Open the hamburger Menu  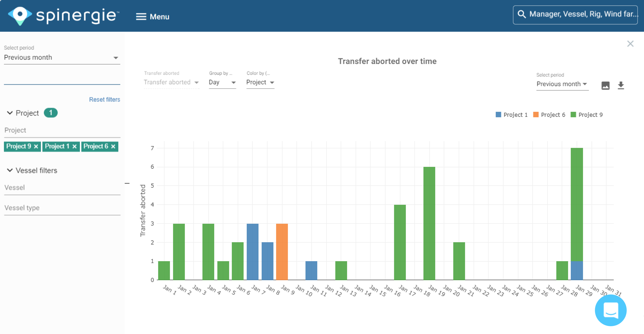(x=141, y=17)
